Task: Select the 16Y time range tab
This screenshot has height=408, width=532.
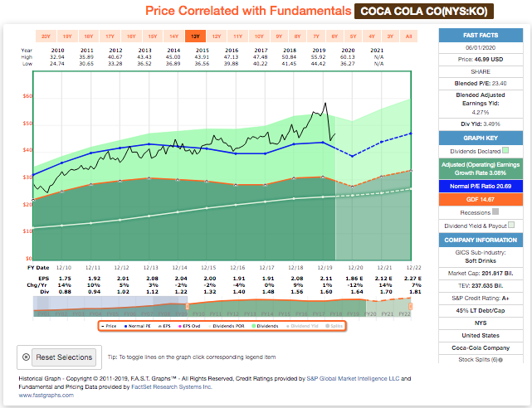Action: 131,36
